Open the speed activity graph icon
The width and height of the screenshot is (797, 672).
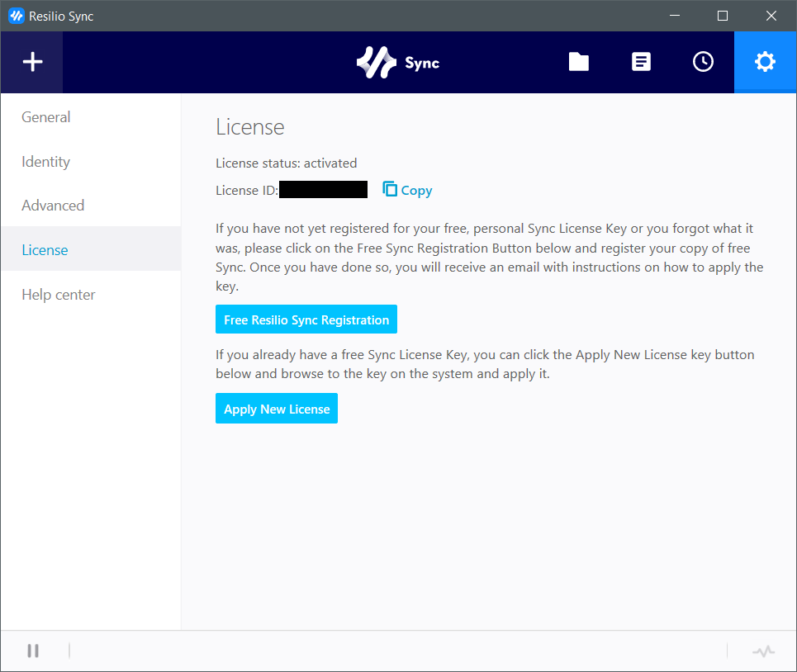point(763,651)
